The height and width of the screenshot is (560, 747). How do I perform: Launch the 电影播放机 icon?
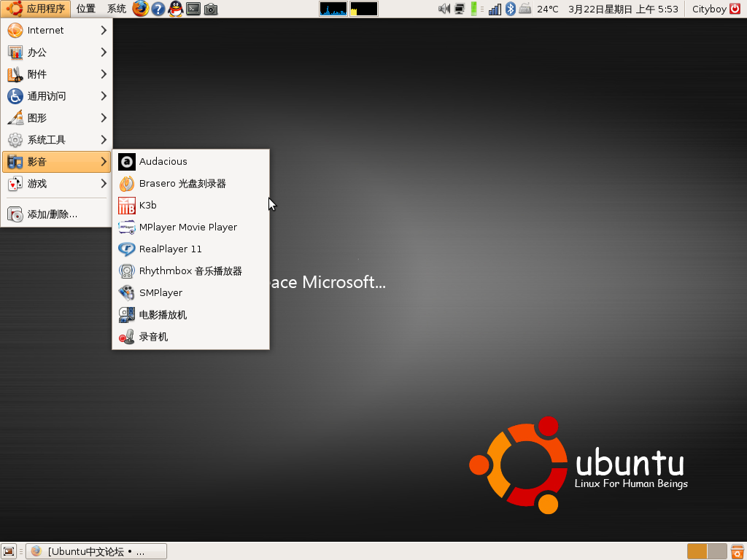pos(127,315)
